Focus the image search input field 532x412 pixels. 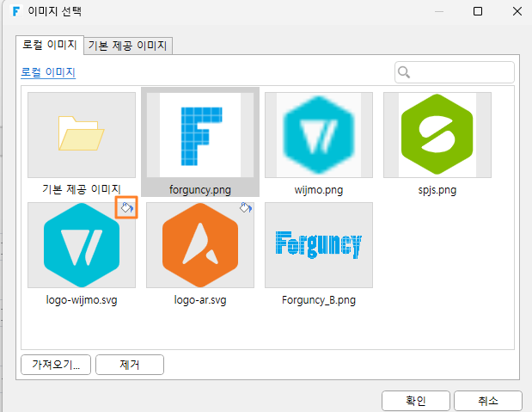[x=455, y=72]
